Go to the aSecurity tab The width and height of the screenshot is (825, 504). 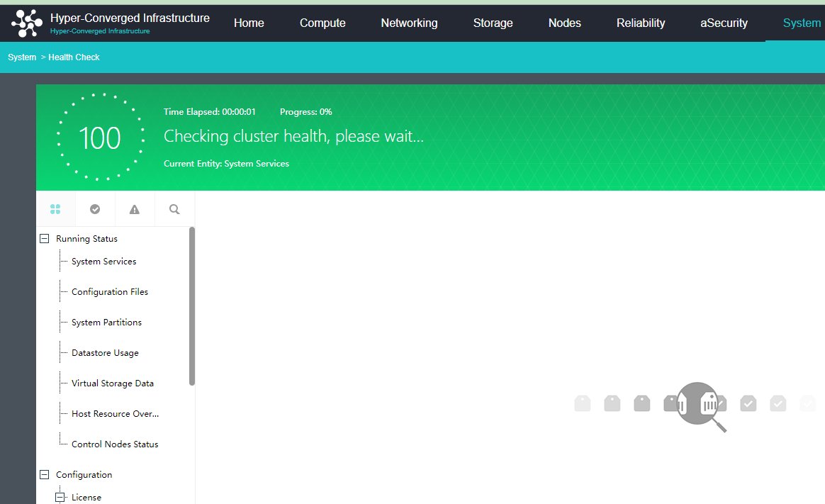[724, 23]
